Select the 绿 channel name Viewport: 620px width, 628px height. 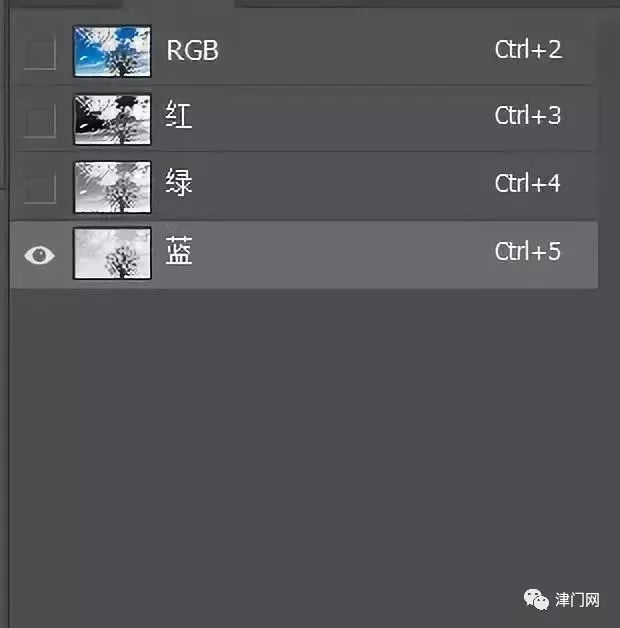(180, 184)
